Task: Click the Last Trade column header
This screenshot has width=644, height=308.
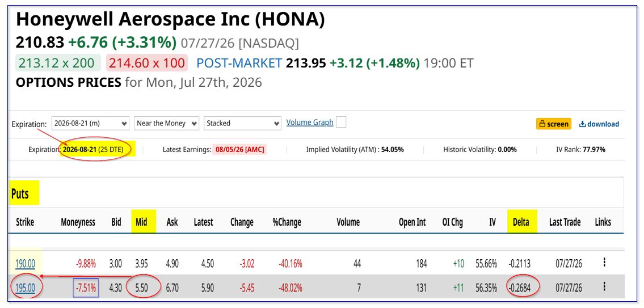Action: [565, 222]
